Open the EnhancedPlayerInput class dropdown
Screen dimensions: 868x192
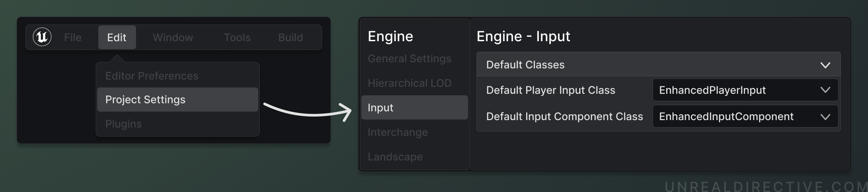coord(745,90)
